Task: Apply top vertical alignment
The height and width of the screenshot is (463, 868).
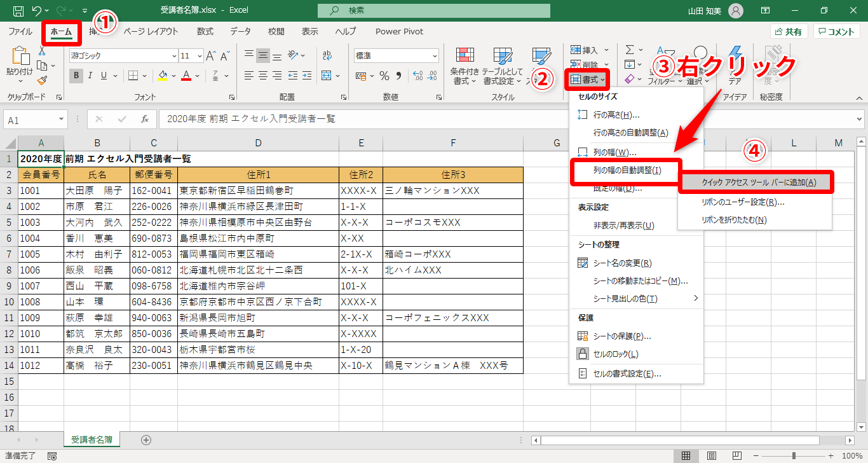Action: [248, 55]
